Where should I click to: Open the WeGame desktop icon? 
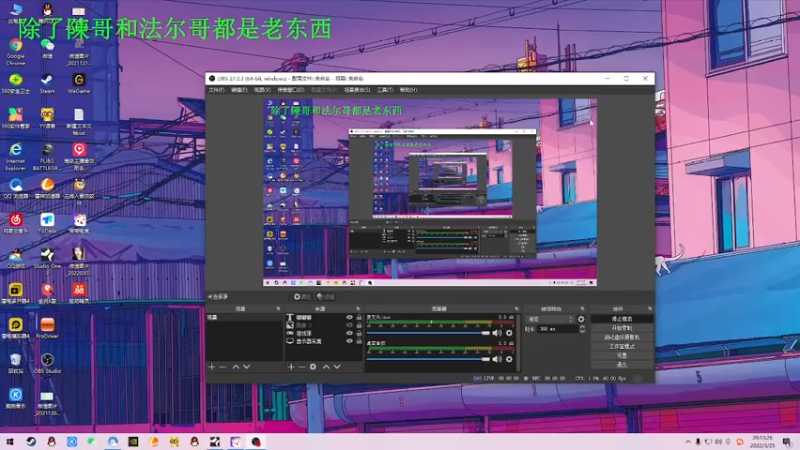pos(79,84)
